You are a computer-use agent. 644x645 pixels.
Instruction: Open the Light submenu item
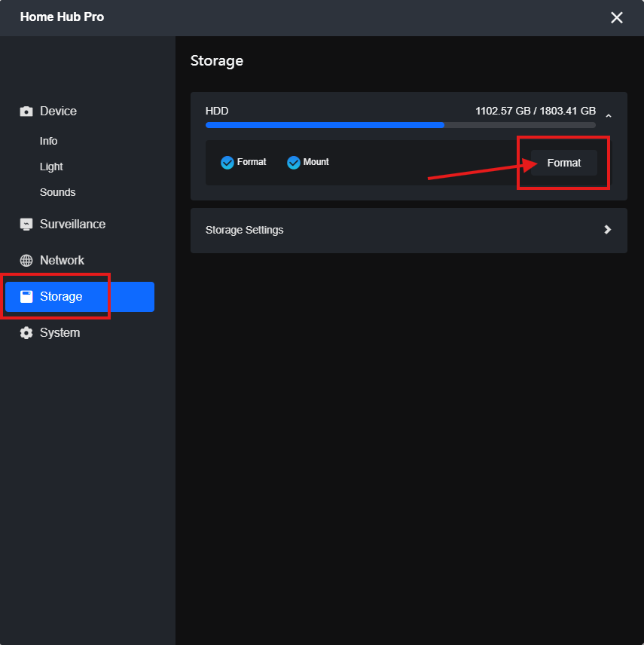[51, 167]
